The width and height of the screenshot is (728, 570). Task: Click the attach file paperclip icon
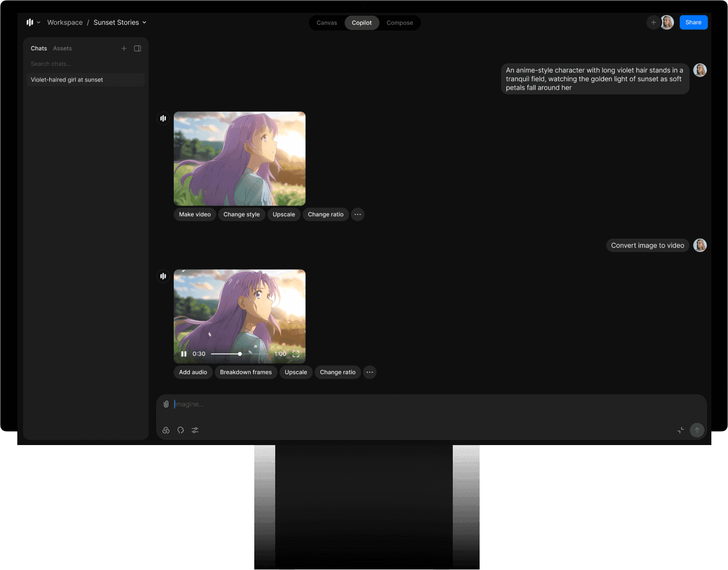[166, 404]
